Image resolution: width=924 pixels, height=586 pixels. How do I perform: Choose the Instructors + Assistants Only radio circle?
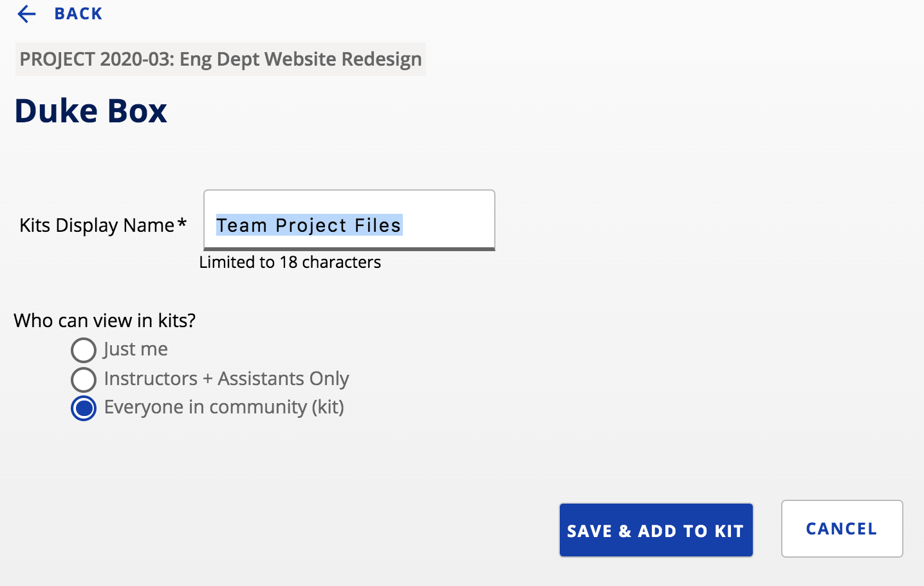click(84, 379)
